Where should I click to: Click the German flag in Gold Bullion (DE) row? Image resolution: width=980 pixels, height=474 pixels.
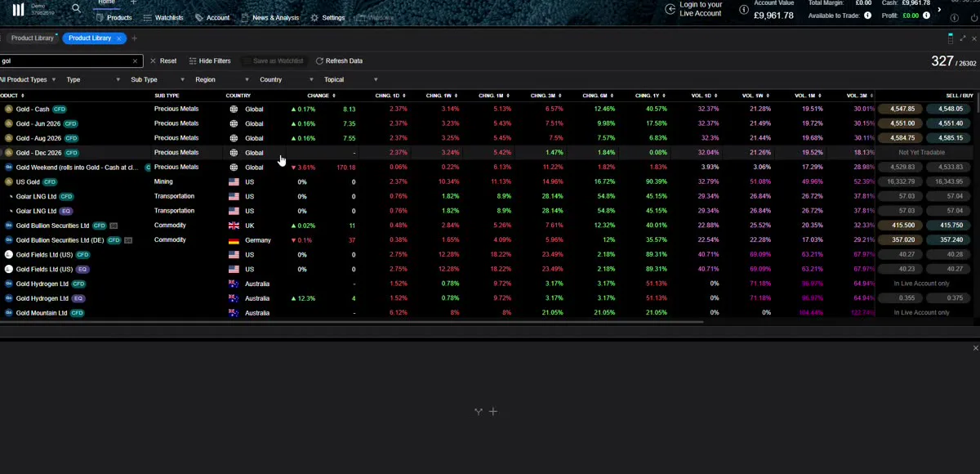tap(234, 240)
